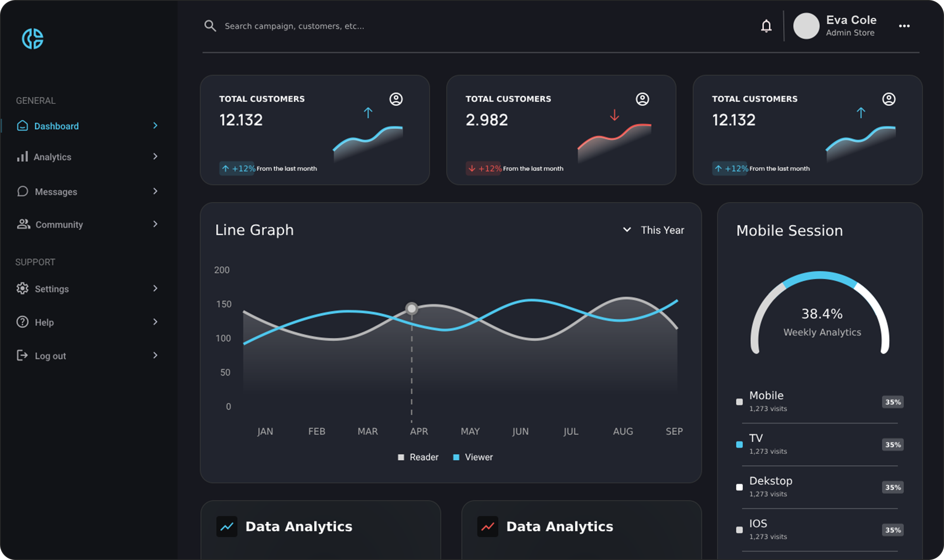Click user icon on first Total Customers card
This screenshot has width=944, height=560.
tap(396, 99)
